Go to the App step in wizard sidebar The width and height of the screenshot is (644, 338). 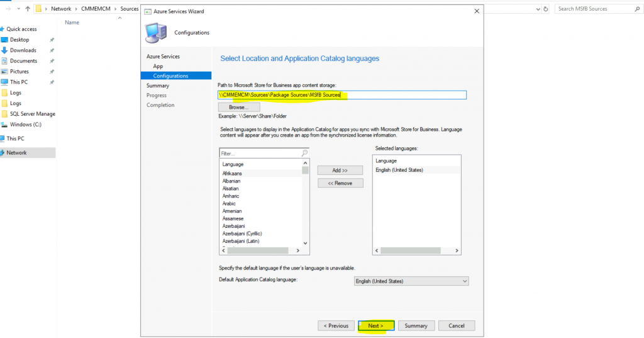point(158,66)
